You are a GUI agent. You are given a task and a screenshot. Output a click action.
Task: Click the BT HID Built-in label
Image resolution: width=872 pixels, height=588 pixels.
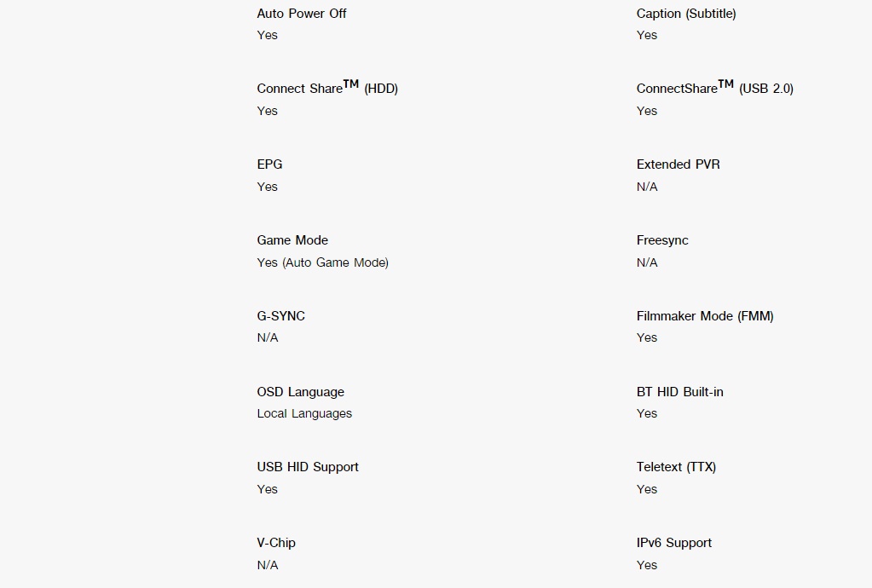[679, 392]
